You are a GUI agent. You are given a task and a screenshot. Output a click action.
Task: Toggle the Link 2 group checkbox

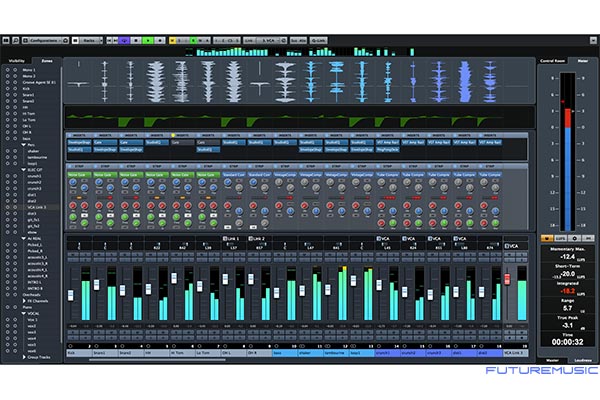coord(251,238)
